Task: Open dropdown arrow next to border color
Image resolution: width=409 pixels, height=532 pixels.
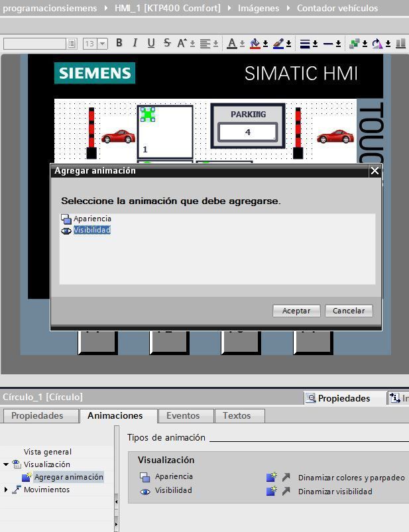Action: pos(288,44)
